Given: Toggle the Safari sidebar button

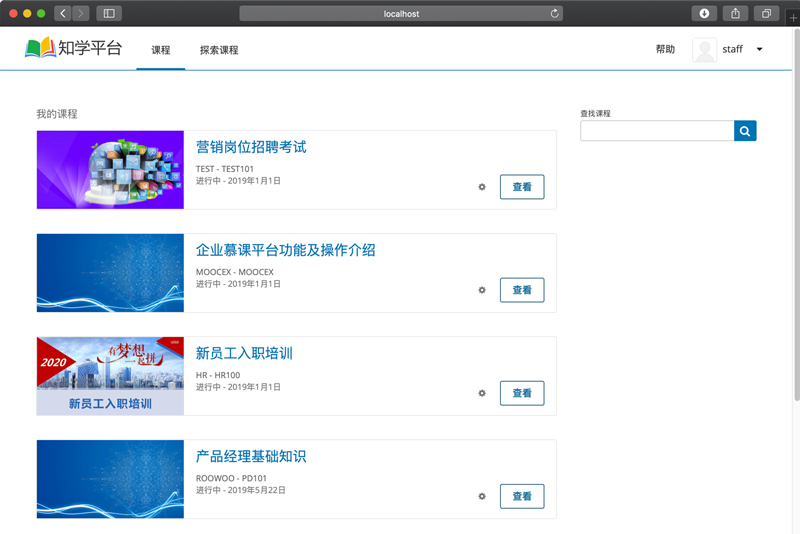Looking at the screenshot, I should [x=108, y=13].
